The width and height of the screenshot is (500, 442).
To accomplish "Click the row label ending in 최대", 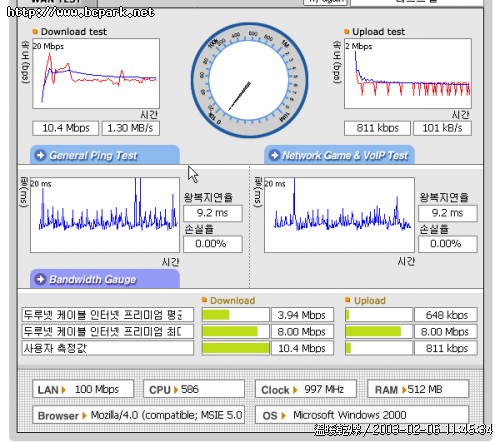I will [108, 331].
